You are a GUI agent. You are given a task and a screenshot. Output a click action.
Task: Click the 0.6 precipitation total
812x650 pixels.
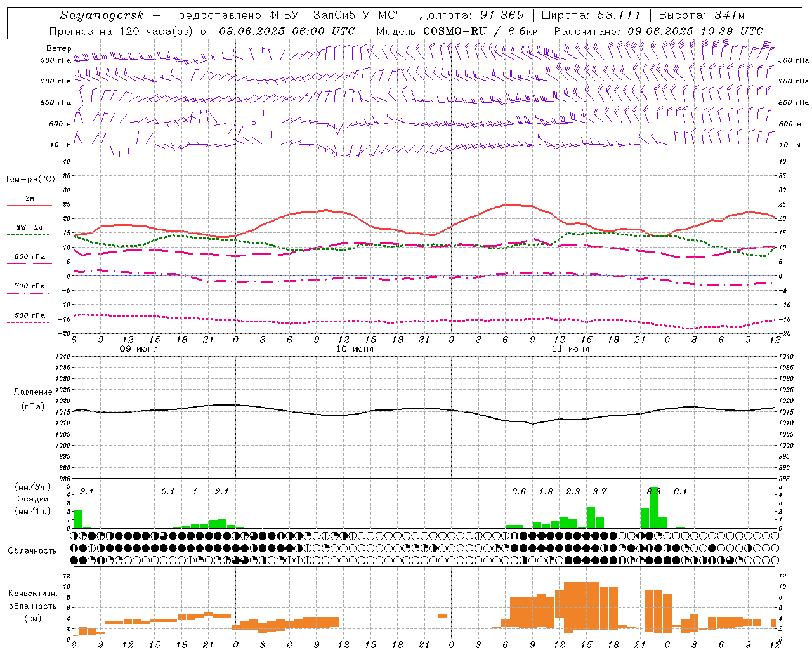[519, 492]
